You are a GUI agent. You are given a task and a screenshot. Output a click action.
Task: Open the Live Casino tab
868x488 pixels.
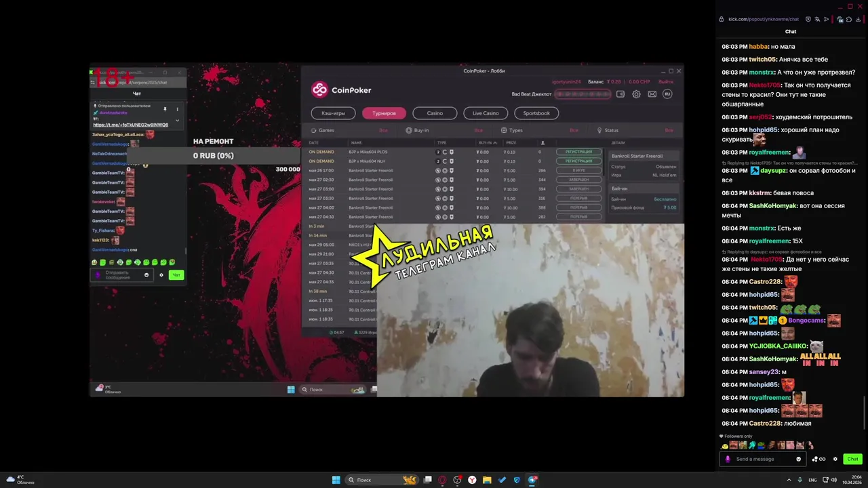[486, 113]
